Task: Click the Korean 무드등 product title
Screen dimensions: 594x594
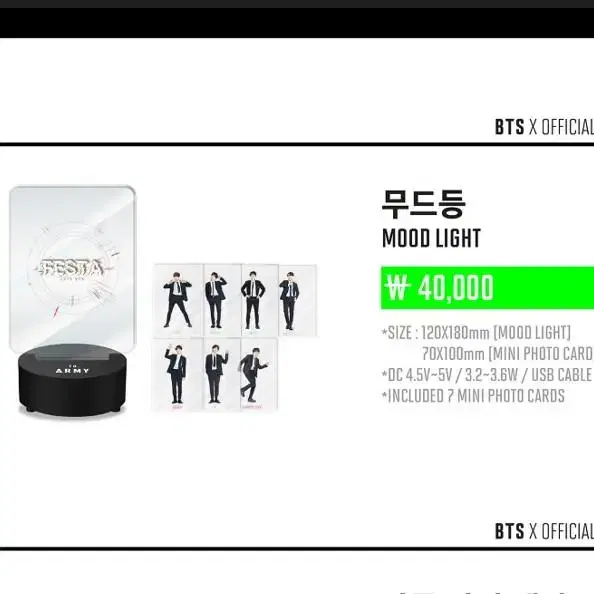Action: click(x=423, y=205)
